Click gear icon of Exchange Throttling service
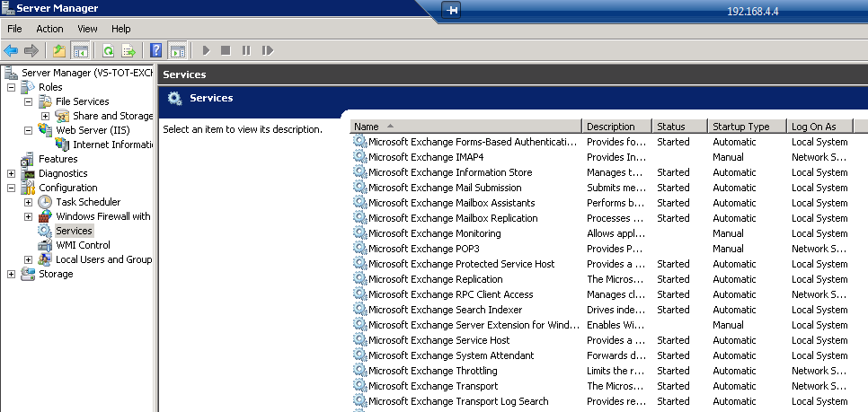The image size is (868, 412). point(359,371)
